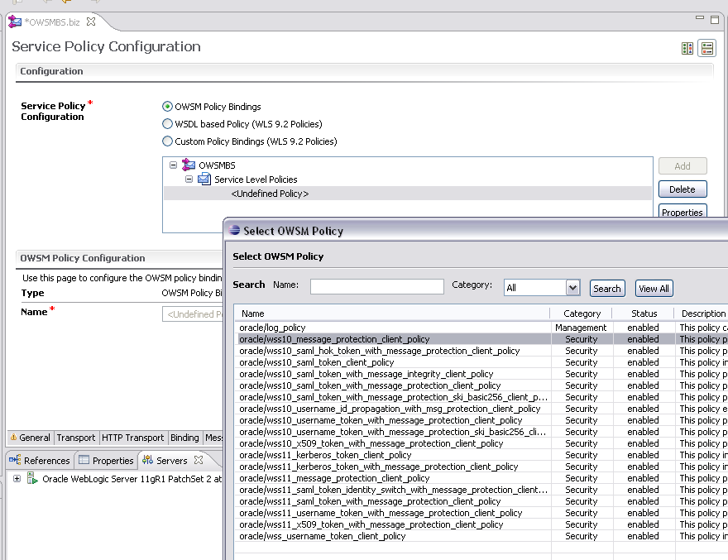The height and width of the screenshot is (560, 728).
Task: Switch to the HTTP Transport tab
Action: coord(132,438)
